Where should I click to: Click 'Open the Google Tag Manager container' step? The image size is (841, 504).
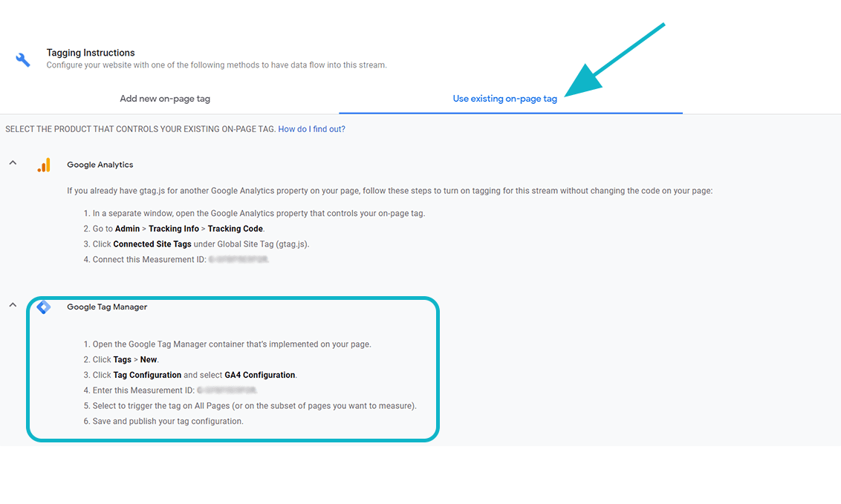point(227,344)
